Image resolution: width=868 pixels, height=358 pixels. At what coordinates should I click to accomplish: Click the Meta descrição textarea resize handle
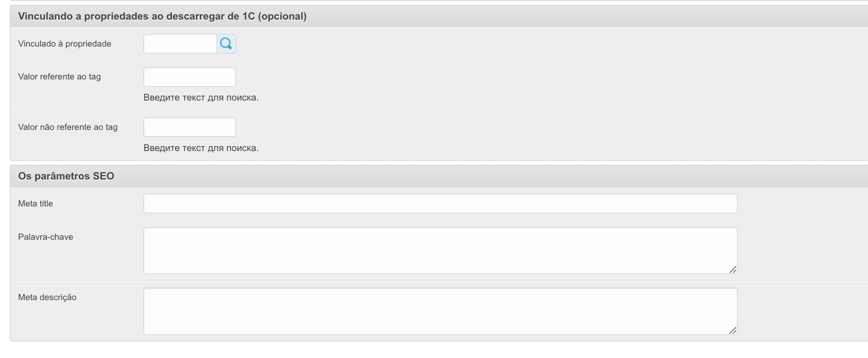(x=732, y=330)
